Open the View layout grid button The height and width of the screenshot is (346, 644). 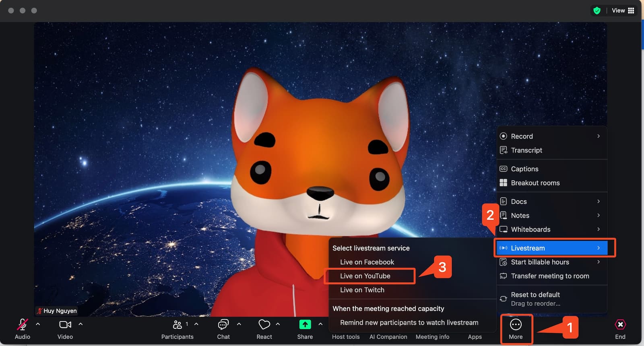point(623,10)
